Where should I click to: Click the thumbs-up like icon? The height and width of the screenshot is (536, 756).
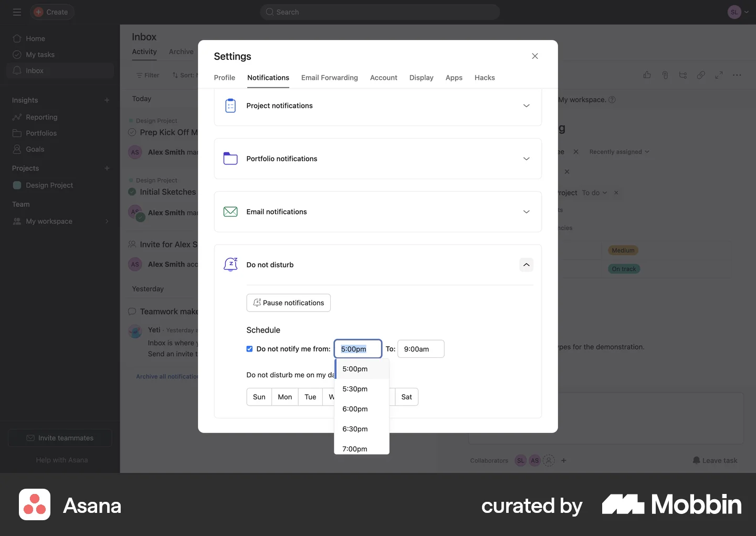pos(647,75)
